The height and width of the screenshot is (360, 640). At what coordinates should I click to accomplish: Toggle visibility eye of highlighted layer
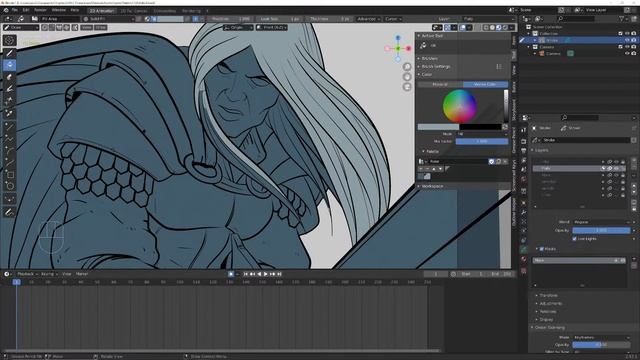pos(616,168)
